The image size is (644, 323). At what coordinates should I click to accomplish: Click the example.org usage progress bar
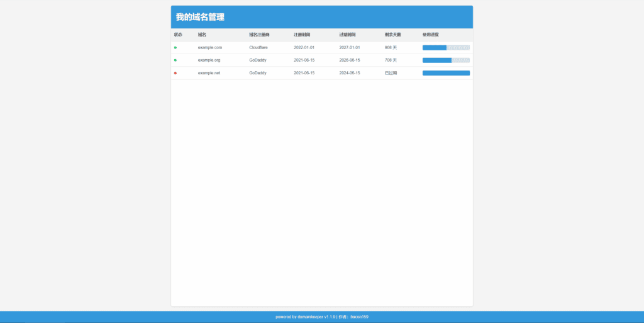tap(446, 60)
